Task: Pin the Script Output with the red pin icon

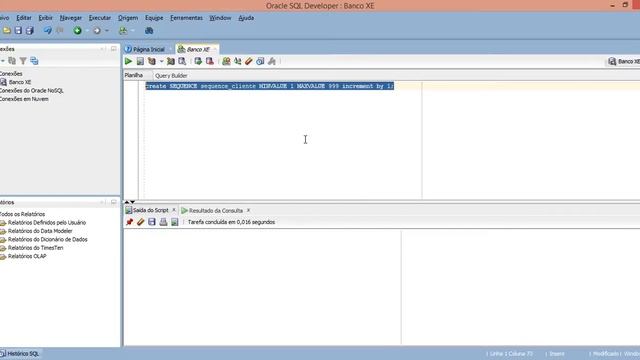Action: (x=129, y=222)
